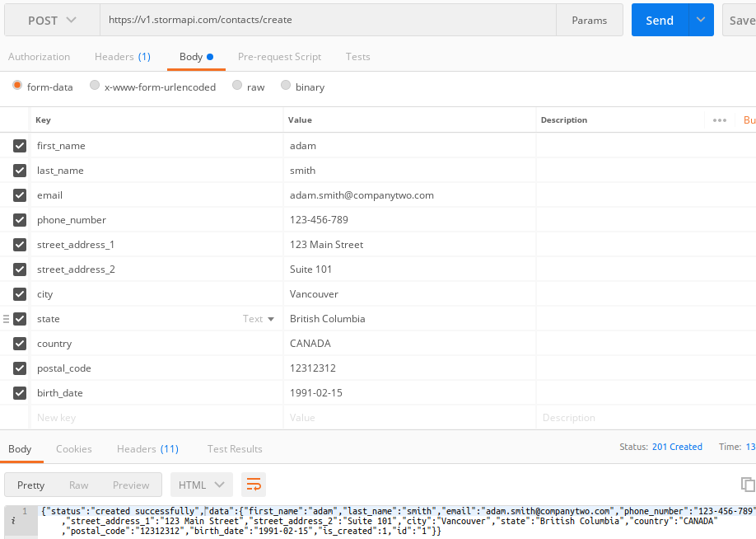Click the value adam.smith@companytwo.com
The image size is (756, 539).
click(x=362, y=195)
